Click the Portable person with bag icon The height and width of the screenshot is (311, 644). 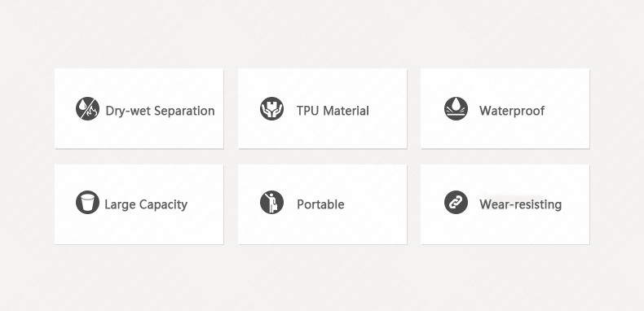tap(272, 202)
